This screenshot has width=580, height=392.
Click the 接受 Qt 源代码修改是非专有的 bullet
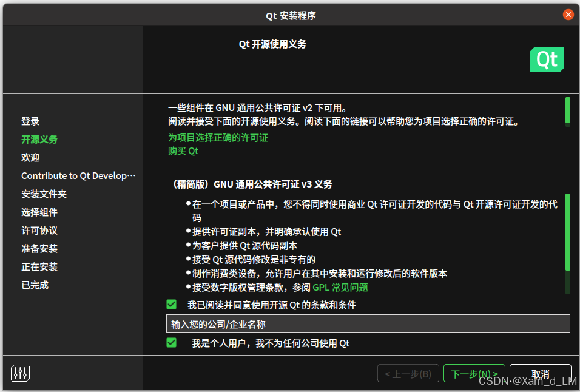pyautogui.click(x=254, y=260)
